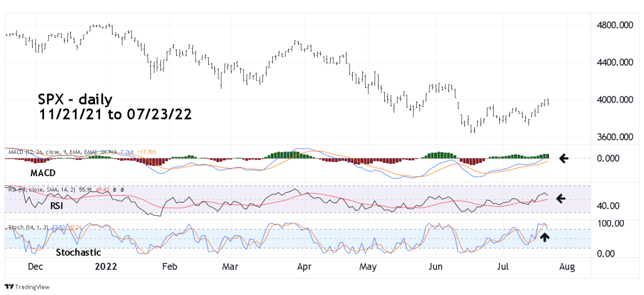Click the 3600.000 price axis label
Screen dimensions: 644x295
(x=614, y=136)
